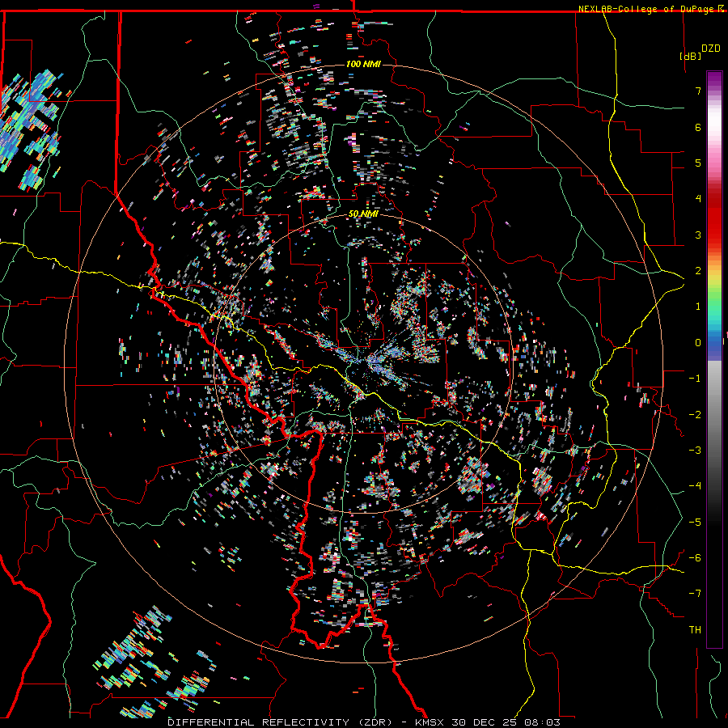
Task: Click the 0 value on the scale
Action: (698, 343)
